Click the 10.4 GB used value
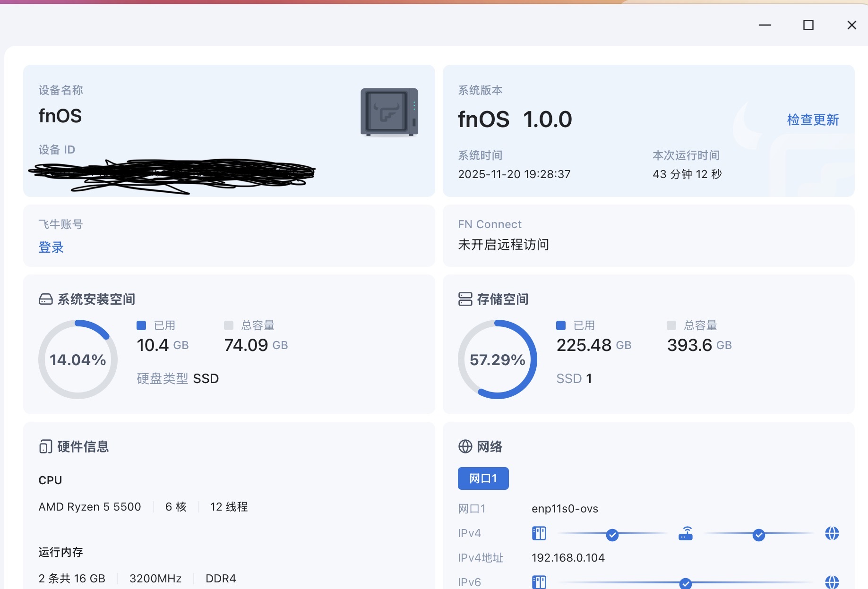Screen dimensions: 868x589 [163, 345]
